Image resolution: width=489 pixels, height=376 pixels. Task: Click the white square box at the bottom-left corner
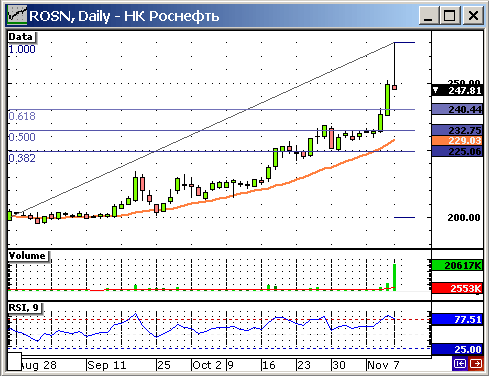click(x=15, y=362)
